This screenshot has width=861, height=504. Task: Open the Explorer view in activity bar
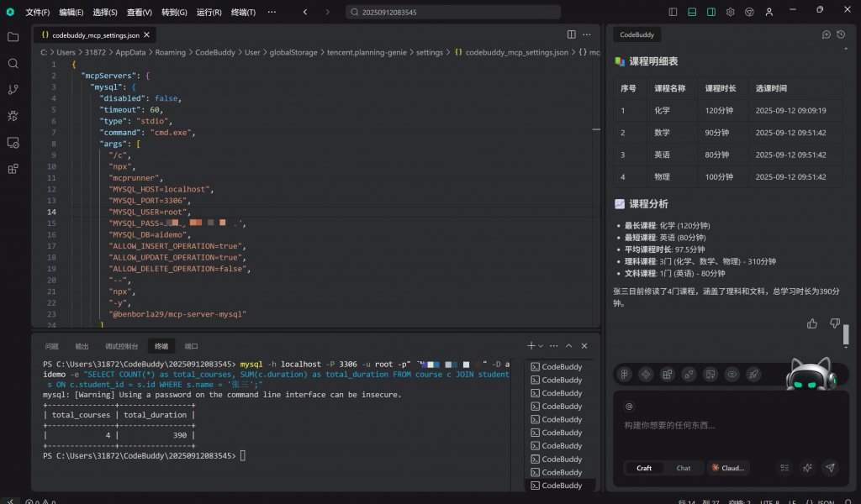pos(13,37)
